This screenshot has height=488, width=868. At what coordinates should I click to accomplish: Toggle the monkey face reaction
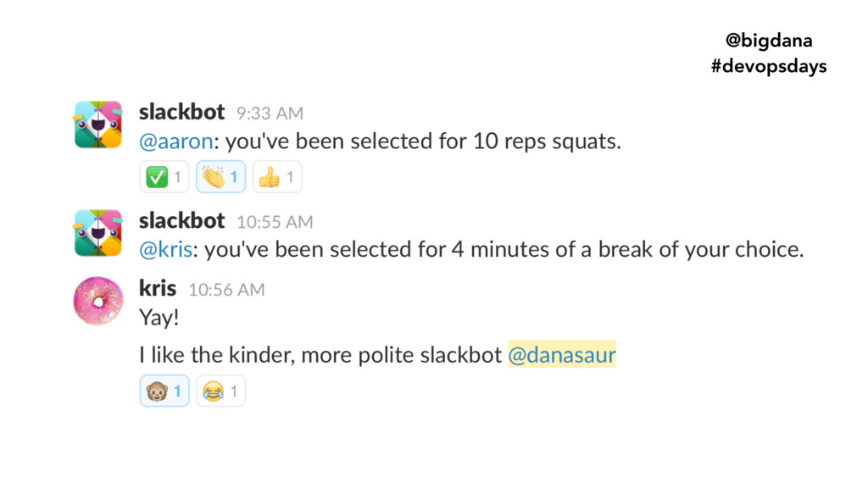pos(164,391)
